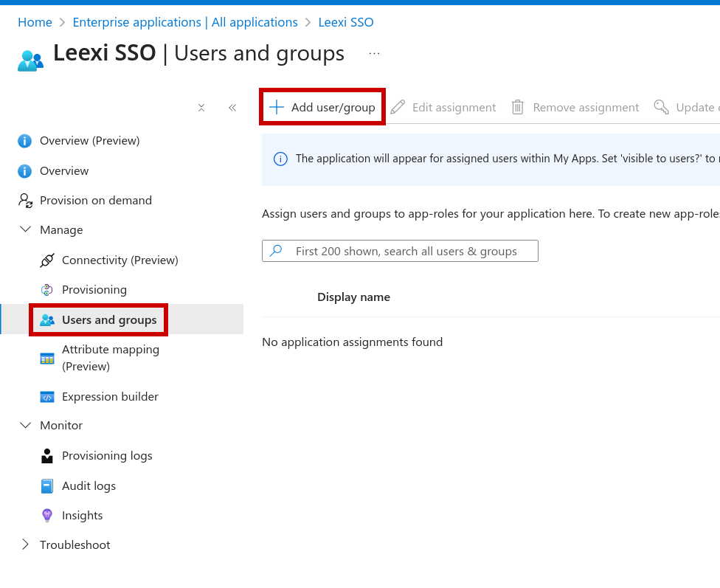Image resolution: width=720 pixels, height=588 pixels.
Task: Click the plug icon for Connectivity (Preview)
Action: tap(46, 260)
